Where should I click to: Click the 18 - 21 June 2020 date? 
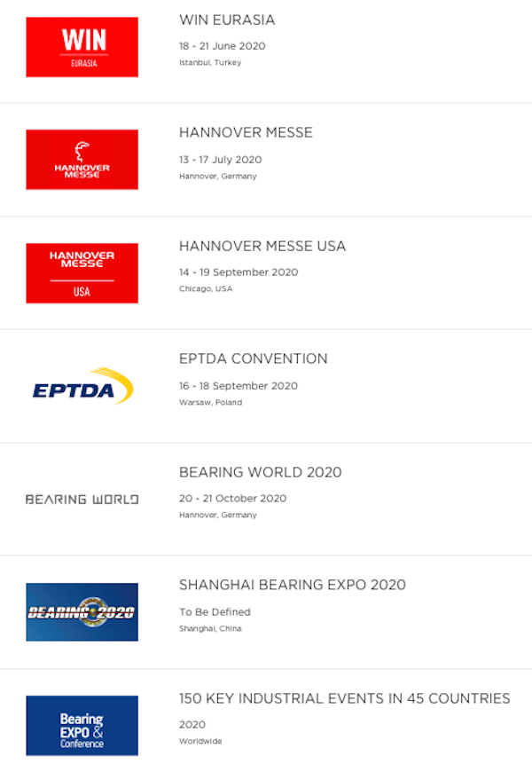222,46
